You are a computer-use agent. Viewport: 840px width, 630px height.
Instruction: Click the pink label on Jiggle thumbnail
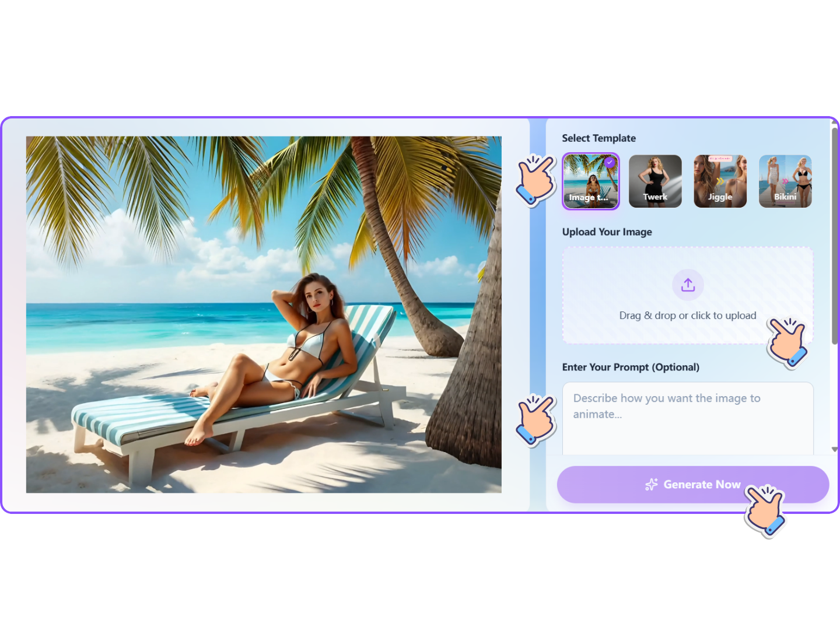coord(720,159)
